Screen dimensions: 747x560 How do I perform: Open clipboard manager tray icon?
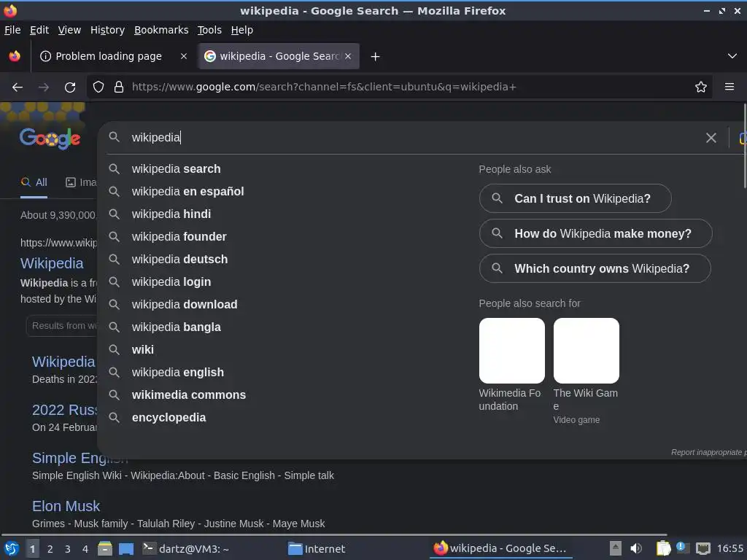662,548
